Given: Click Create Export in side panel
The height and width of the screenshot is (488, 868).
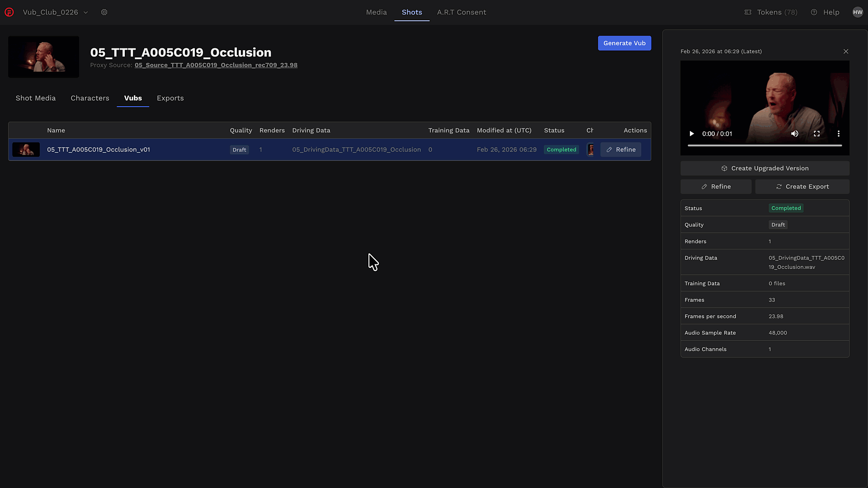Looking at the screenshot, I should [x=802, y=187].
